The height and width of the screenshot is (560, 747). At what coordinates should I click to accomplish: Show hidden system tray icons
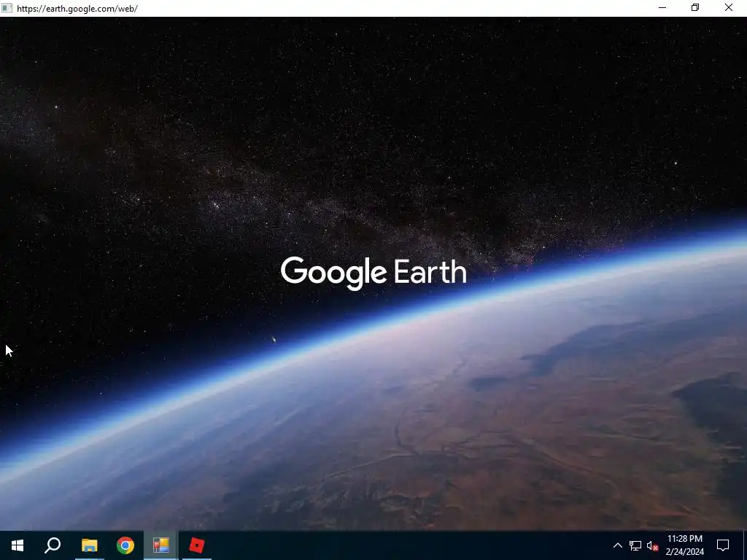(x=617, y=545)
